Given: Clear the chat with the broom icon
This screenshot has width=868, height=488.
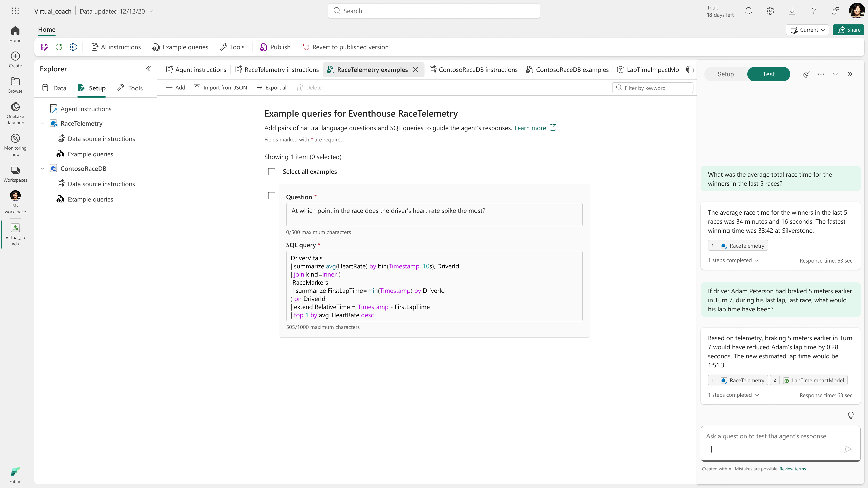Looking at the screenshot, I should click(x=806, y=74).
